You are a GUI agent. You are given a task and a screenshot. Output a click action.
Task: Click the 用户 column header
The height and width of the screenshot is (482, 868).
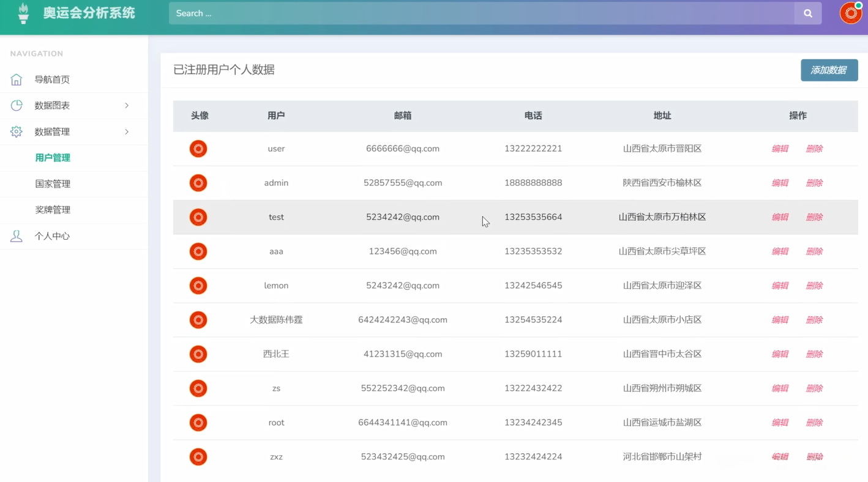pyautogui.click(x=276, y=116)
